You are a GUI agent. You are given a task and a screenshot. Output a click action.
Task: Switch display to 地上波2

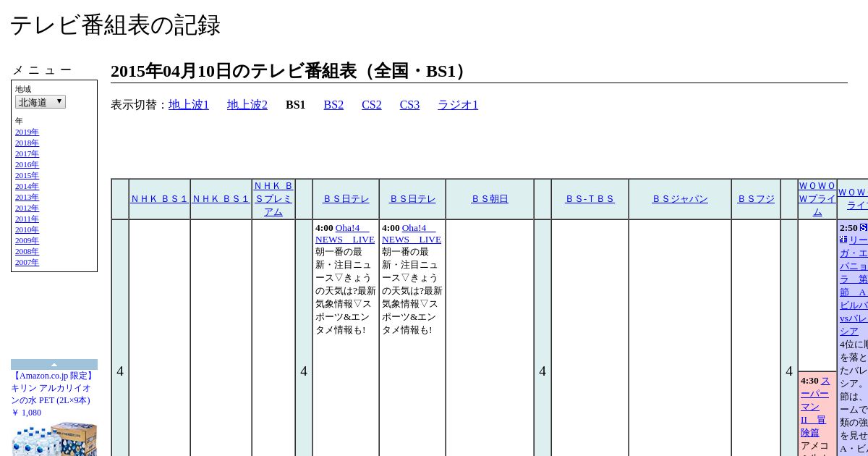click(247, 105)
